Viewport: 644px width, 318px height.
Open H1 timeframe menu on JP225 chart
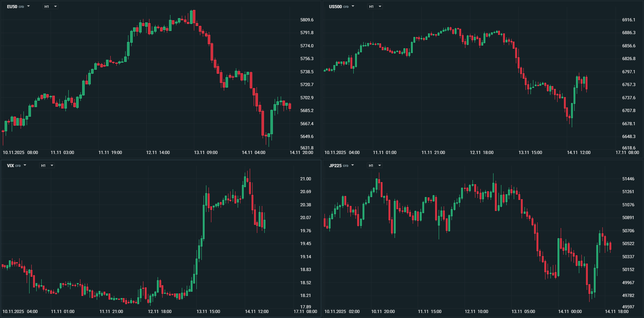[x=375, y=165]
